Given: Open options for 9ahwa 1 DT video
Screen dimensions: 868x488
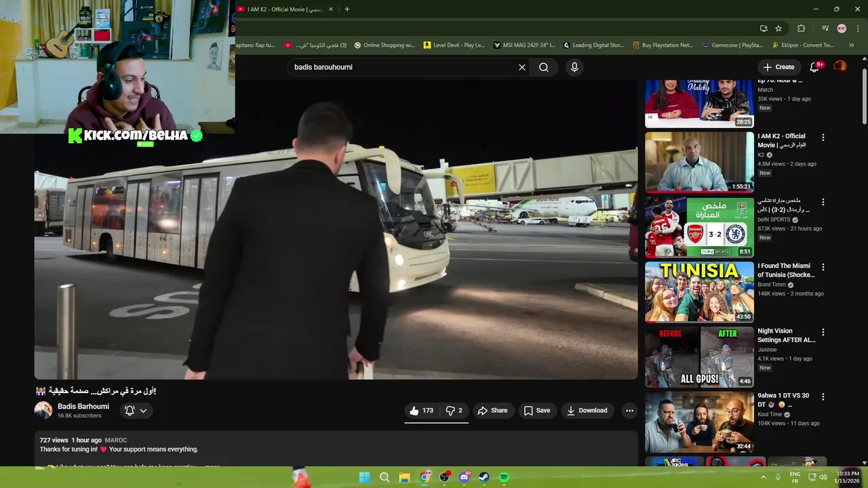Looking at the screenshot, I should [823, 396].
